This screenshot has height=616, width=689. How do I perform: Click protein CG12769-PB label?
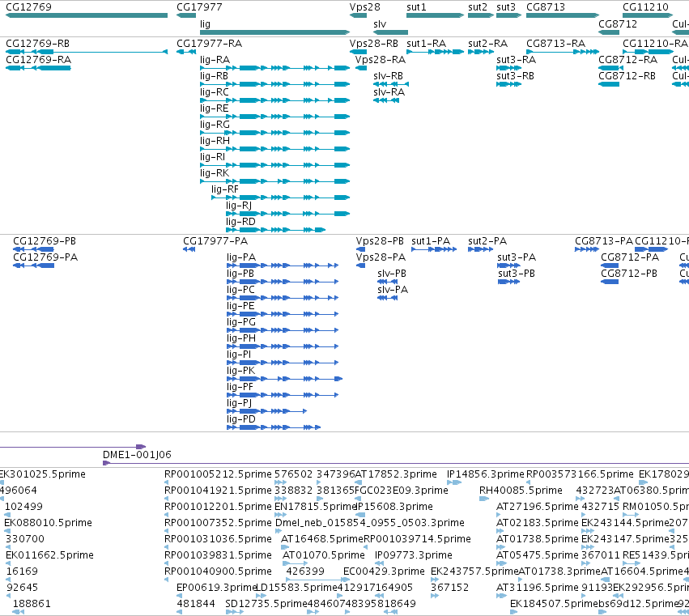[45, 240]
